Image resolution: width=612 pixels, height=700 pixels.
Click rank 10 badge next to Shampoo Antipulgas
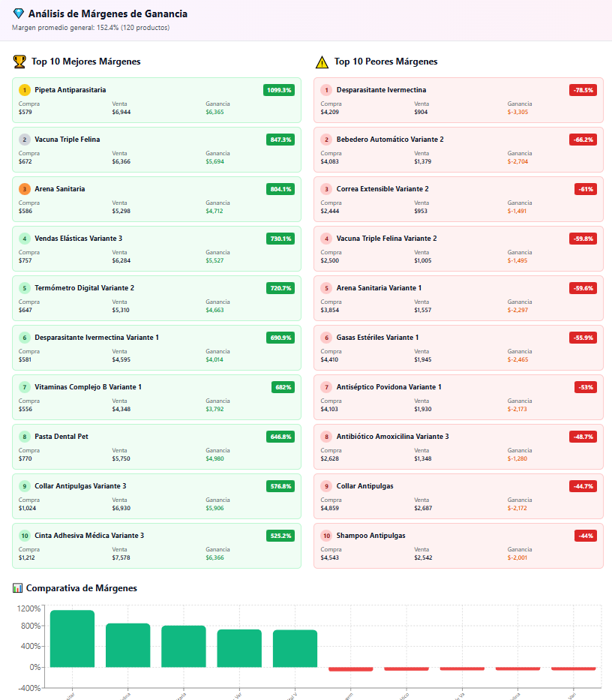point(326,536)
